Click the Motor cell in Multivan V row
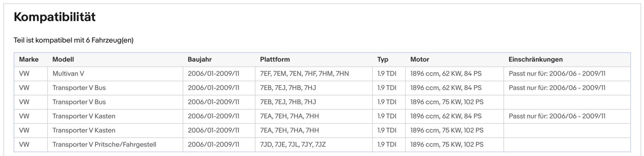The height and width of the screenshot is (156, 644). (x=446, y=74)
